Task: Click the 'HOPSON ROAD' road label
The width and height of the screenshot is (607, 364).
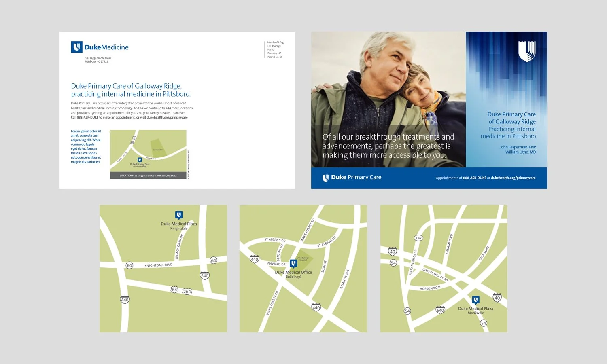Action: click(x=431, y=288)
